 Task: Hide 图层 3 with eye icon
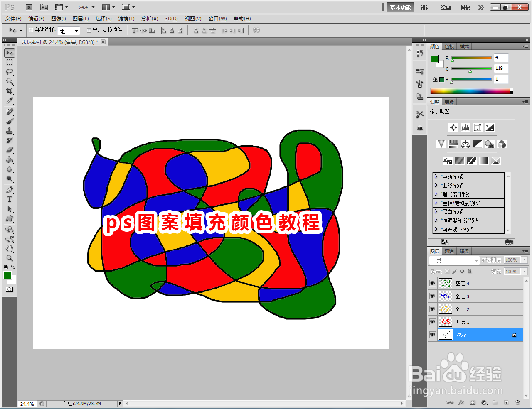[x=432, y=296]
